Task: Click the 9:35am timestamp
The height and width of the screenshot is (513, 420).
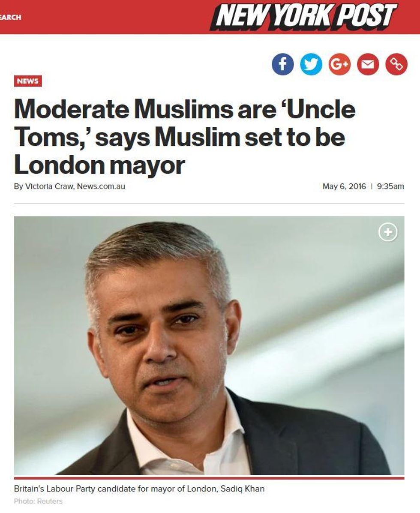Action: pyautogui.click(x=390, y=186)
